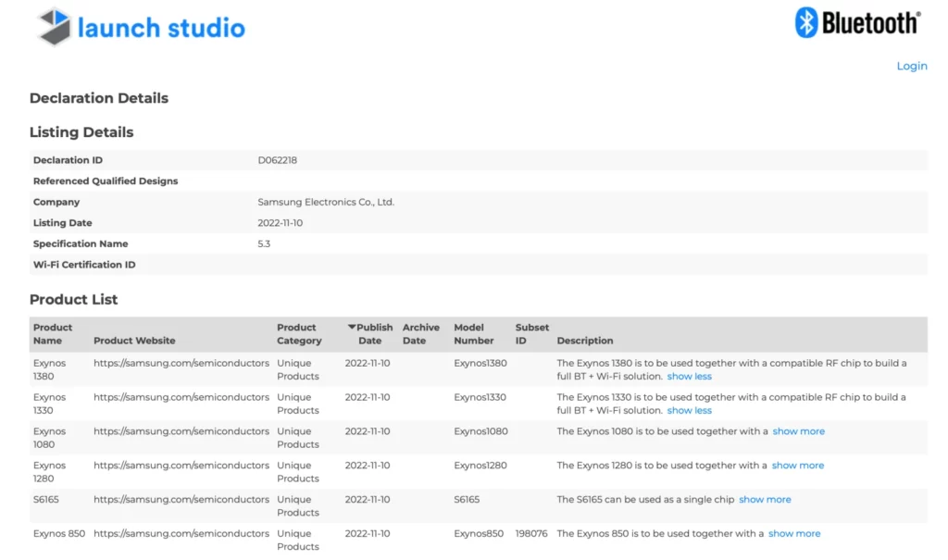Open the Exynos 1280 product website URL
The width and height of the screenshot is (948, 560).
coord(181,465)
